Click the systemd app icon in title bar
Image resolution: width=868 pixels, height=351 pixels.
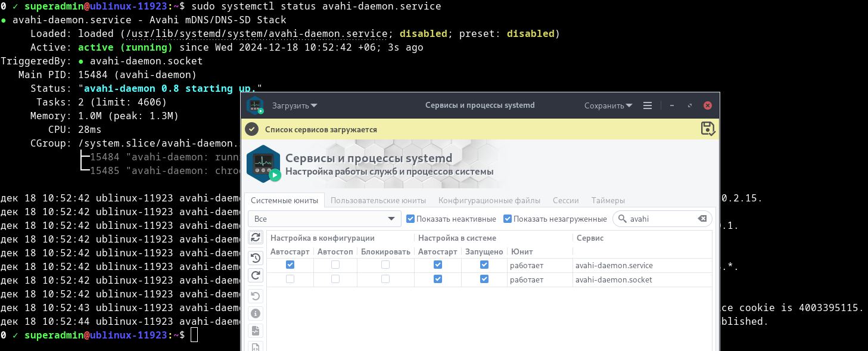click(256, 105)
